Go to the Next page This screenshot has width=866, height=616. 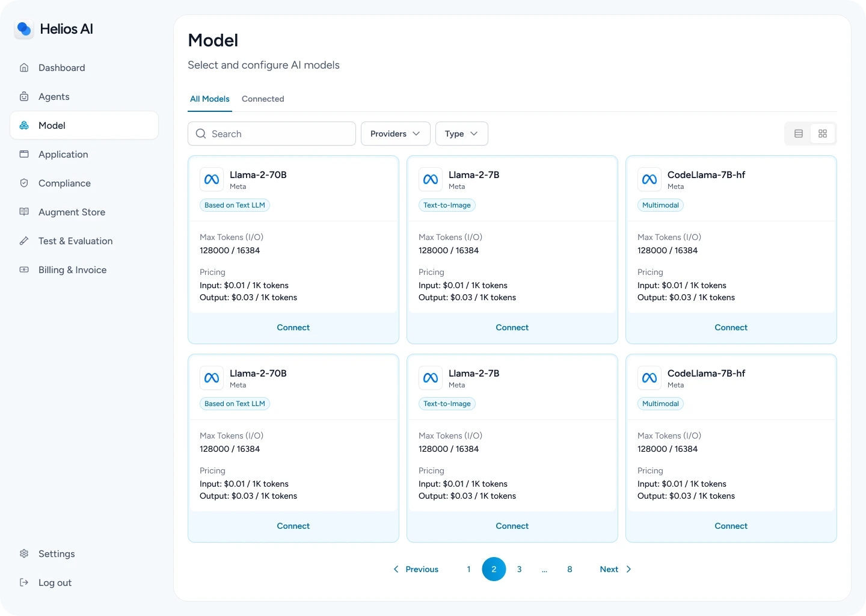pyautogui.click(x=616, y=569)
